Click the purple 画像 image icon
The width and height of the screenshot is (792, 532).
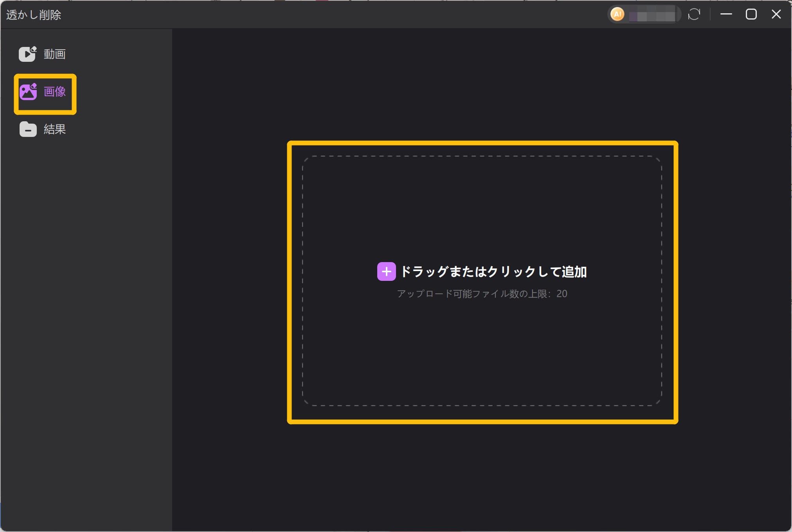point(28,92)
